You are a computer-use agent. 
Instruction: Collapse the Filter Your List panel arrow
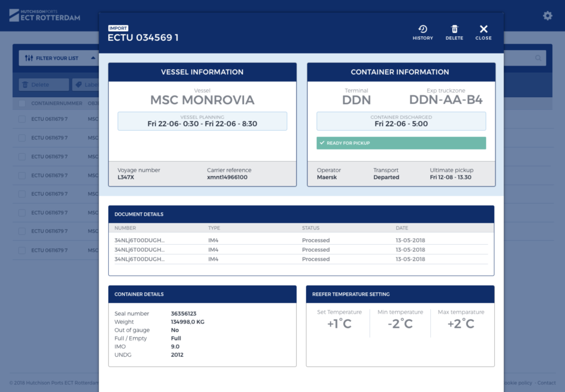pyautogui.click(x=93, y=58)
